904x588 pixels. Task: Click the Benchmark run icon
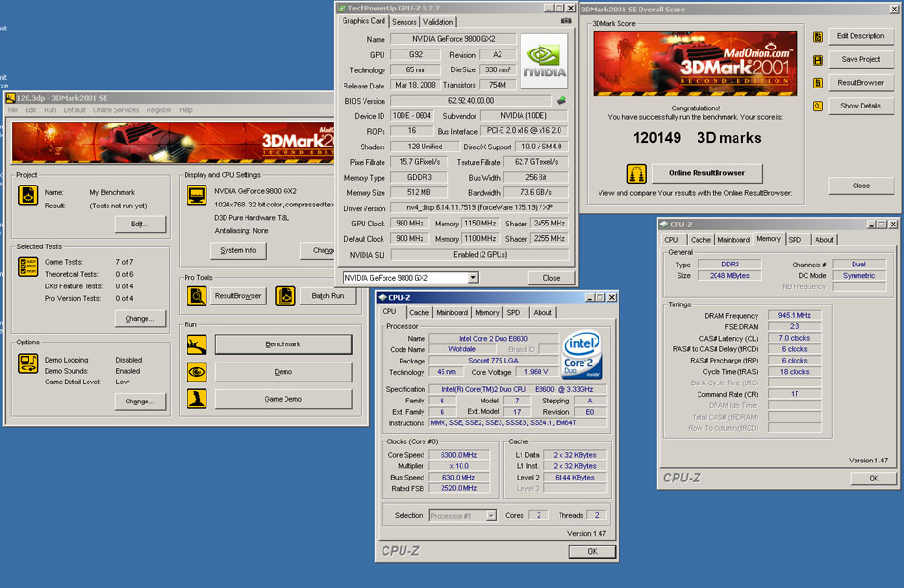[x=197, y=344]
